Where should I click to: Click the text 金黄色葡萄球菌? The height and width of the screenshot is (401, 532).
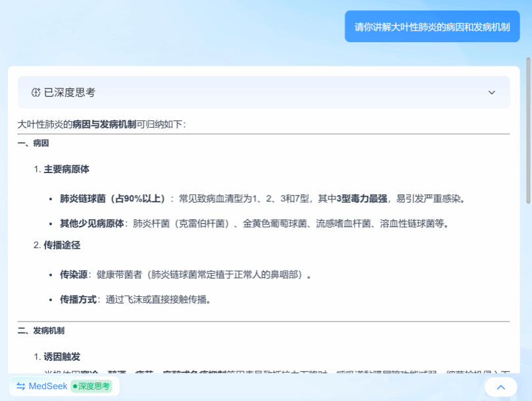pyautogui.click(x=275, y=224)
